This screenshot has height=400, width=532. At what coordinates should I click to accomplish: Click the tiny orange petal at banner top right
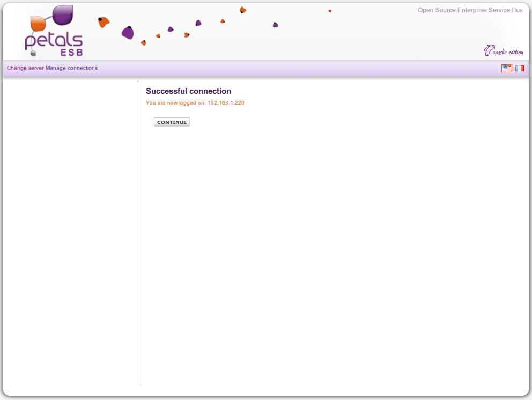[x=330, y=11]
